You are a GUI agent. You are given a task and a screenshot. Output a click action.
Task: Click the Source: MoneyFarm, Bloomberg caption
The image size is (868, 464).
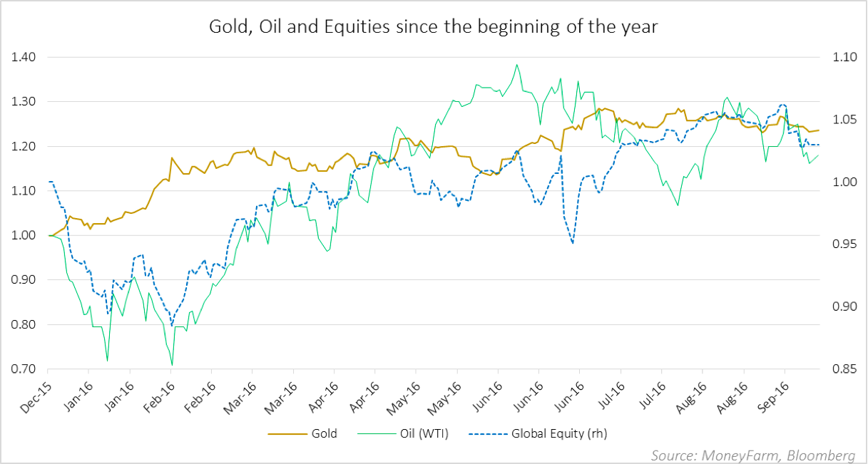[753, 455]
